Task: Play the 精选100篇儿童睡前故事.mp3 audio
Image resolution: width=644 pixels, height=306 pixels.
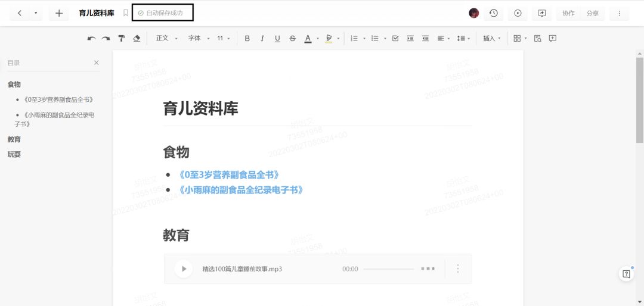Action: tap(184, 269)
